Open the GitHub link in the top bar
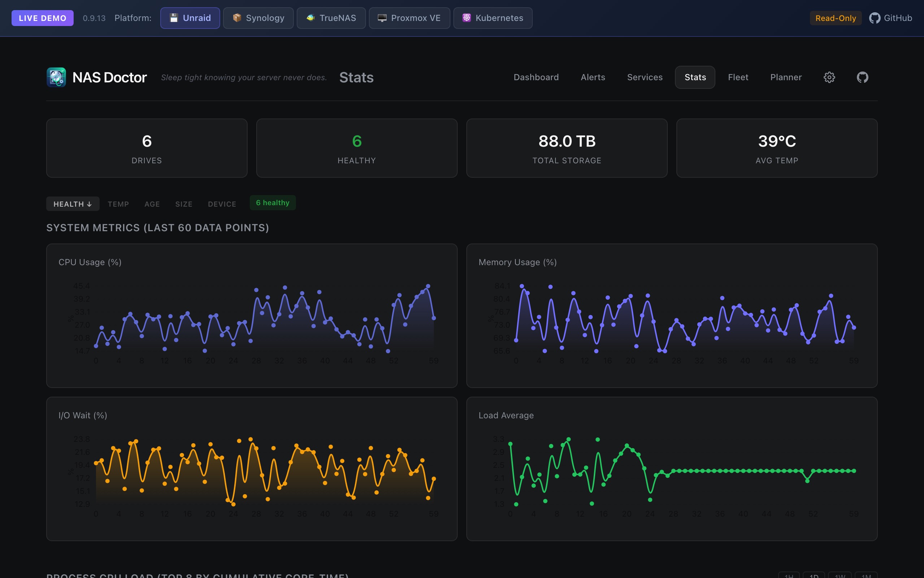The height and width of the screenshot is (578, 924). coord(890,18)
